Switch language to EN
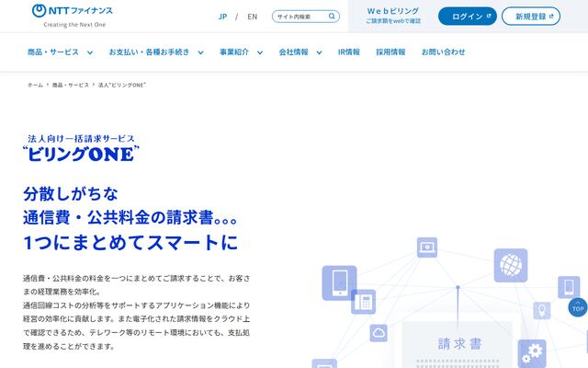This screenshot has width=588, height=368. pos(252,17)
